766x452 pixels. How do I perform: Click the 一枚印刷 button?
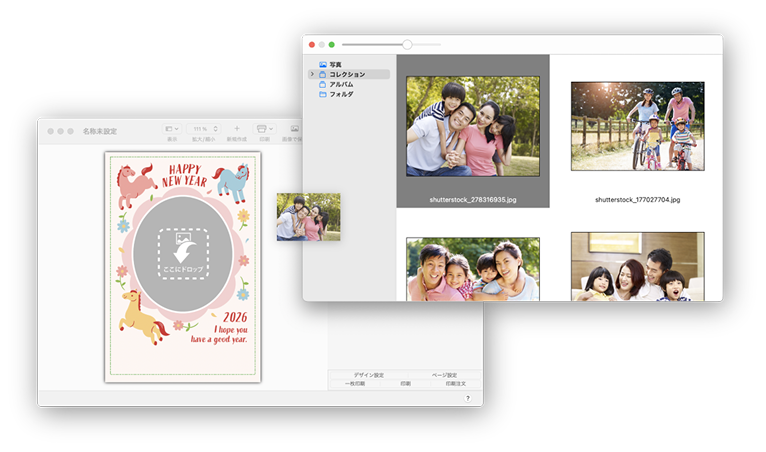[x=357, y=384]
